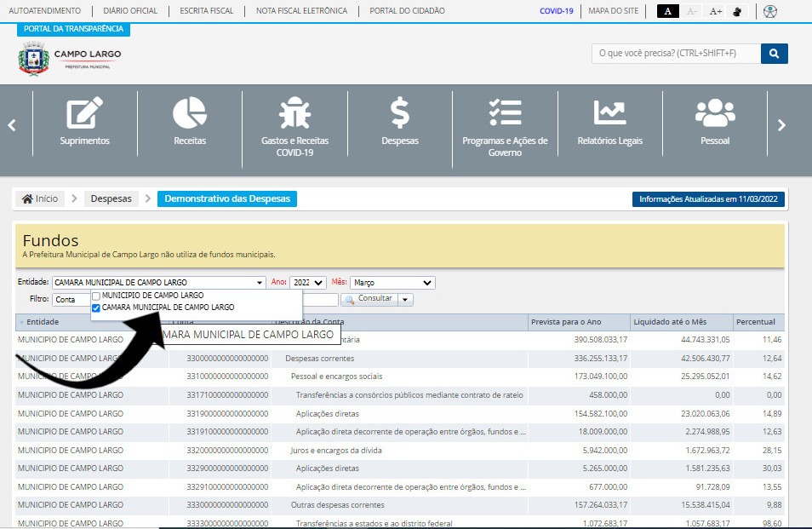Open the Suprimentos section icon
Image resolution: width=812 pixels, height=529 pixels.
[84, 114]
